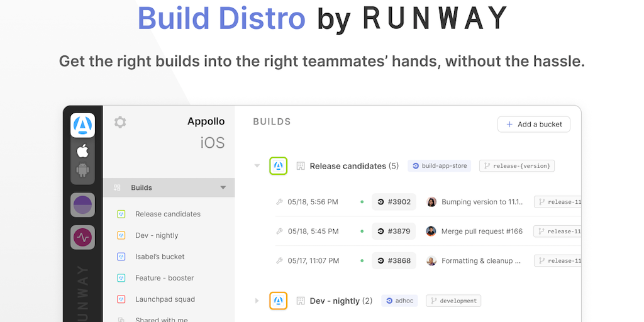
Task: Click green bucket icon beside Release candidates sidebar item
Action: pyautogui.click(x=121, y=214)
